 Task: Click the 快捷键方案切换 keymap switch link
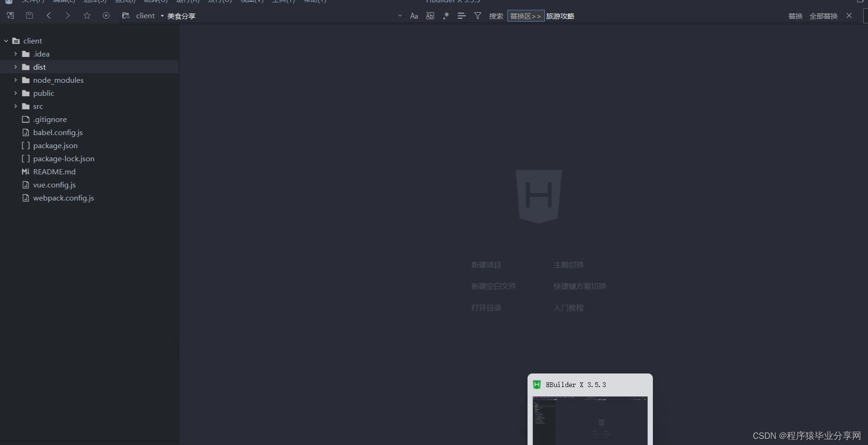coord(579,286)
